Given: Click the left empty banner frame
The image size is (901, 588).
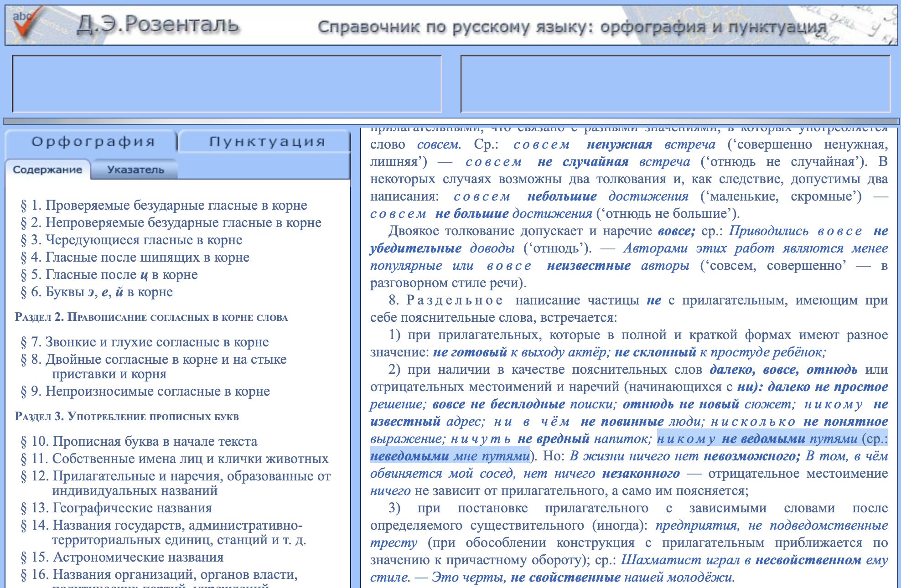Looking at the screenshot, I should point(227,84).
